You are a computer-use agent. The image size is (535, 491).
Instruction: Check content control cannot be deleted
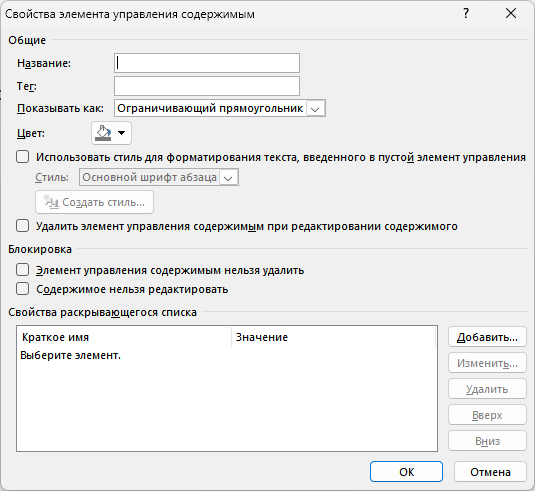coord(23,270)
